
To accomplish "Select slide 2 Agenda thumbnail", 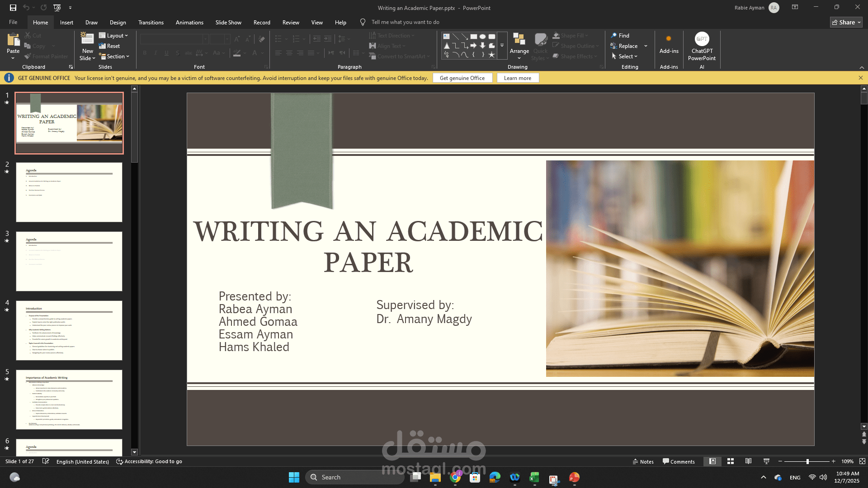I will [69, 192].
